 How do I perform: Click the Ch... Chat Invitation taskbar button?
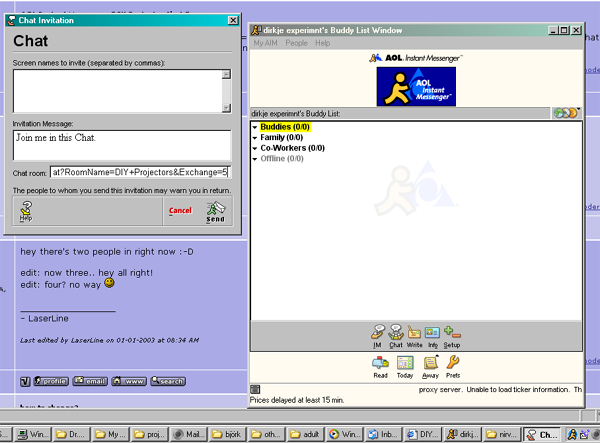[x=541, y=434]
